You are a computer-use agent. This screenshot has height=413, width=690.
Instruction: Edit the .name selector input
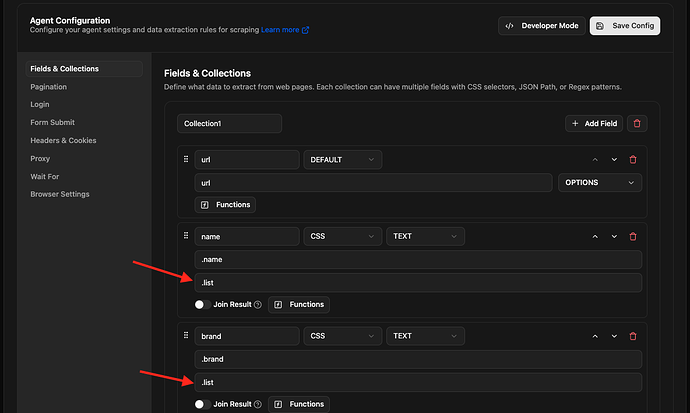click(x=418, y=259)
